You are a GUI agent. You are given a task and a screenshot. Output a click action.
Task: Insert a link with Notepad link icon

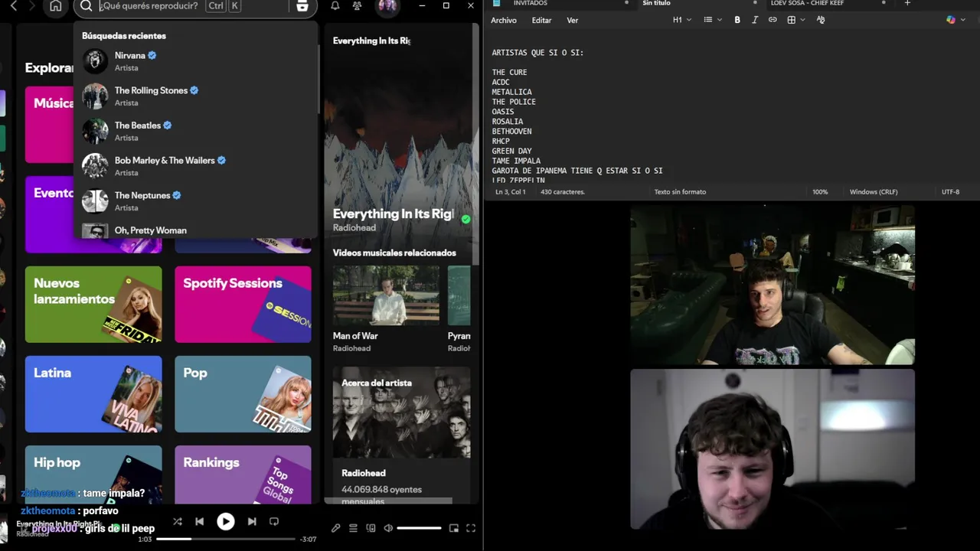[773, 20]
